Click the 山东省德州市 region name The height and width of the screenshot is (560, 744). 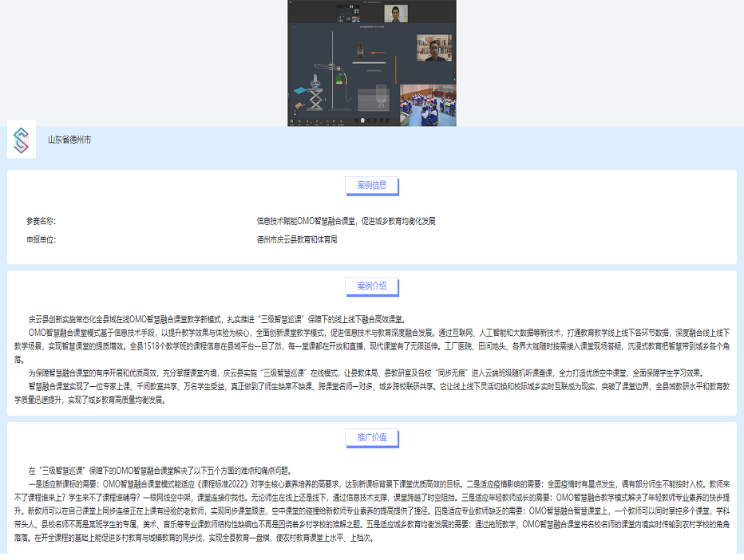[x=69, y=140]
